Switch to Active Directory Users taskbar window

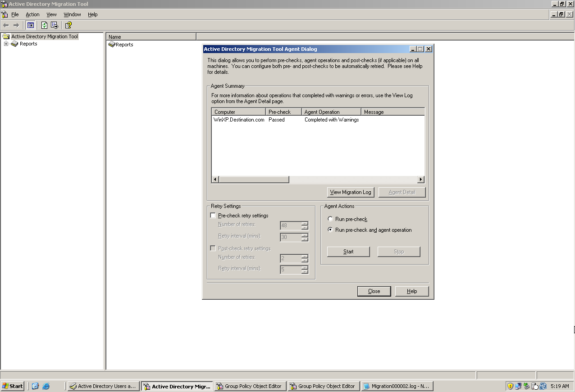pos(103,386)
